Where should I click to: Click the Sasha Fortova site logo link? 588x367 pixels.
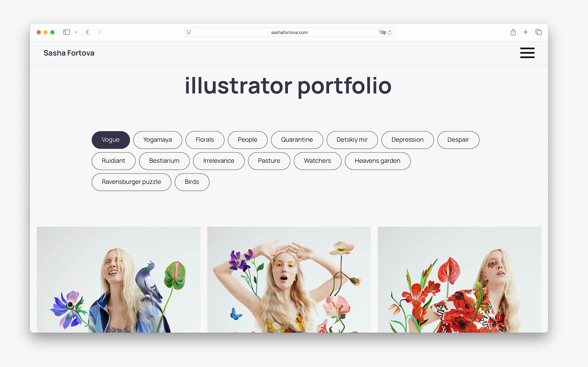coord(69,53)
